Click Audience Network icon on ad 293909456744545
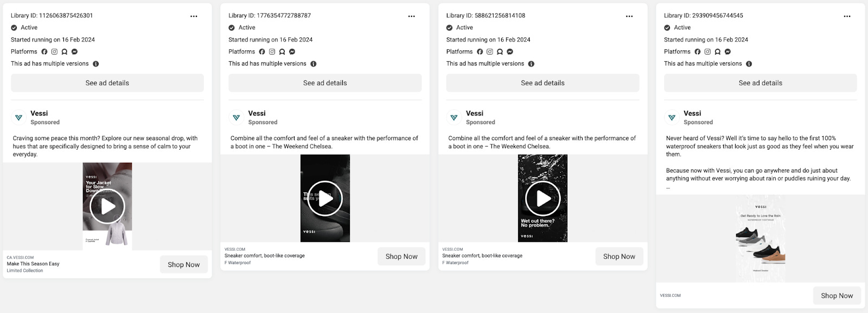Screen dimensions: 868x313 point(718,52)
